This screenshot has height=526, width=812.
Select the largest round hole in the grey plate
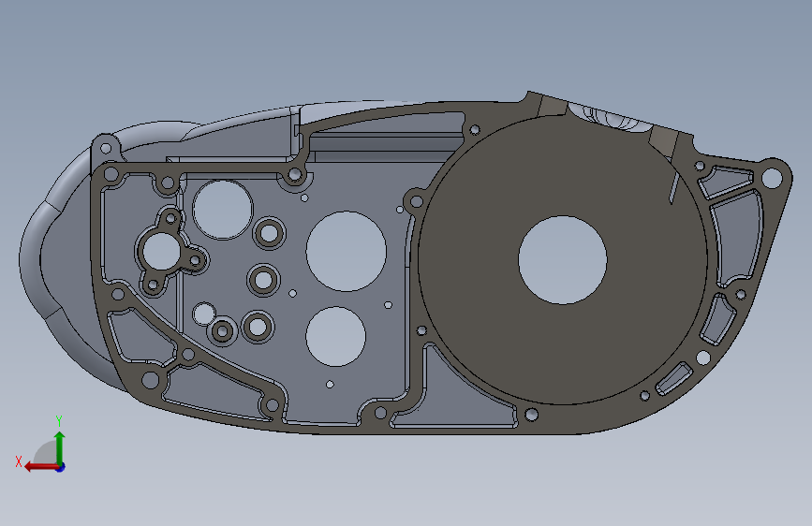(346, 251)
